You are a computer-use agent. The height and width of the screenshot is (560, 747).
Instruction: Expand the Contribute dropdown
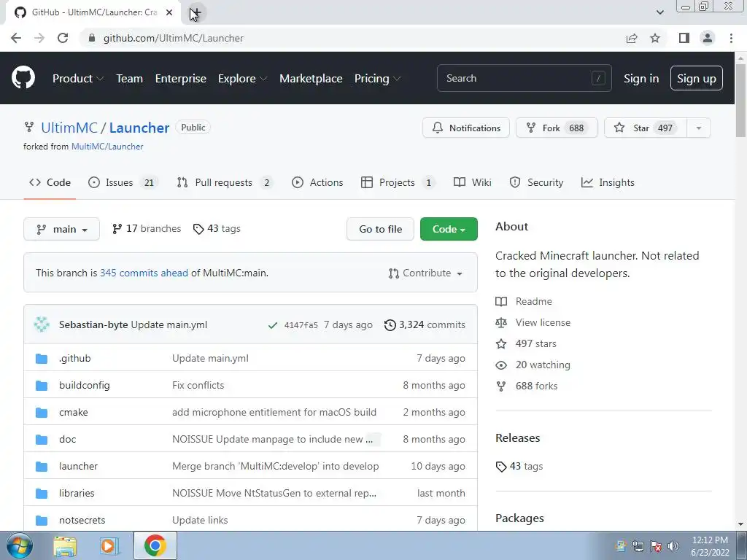425,273
